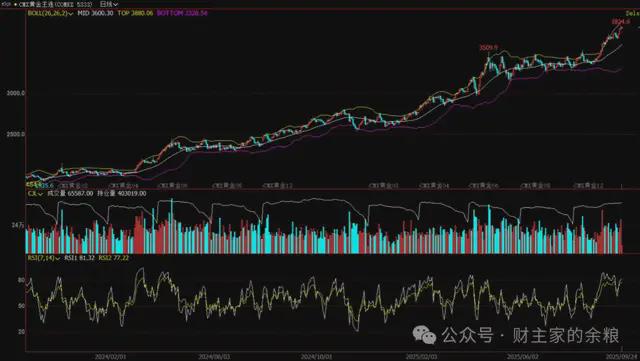Click the 3000.0 price axis label
Viewport: 640px width, 361px height.
(x=16, y=93)
